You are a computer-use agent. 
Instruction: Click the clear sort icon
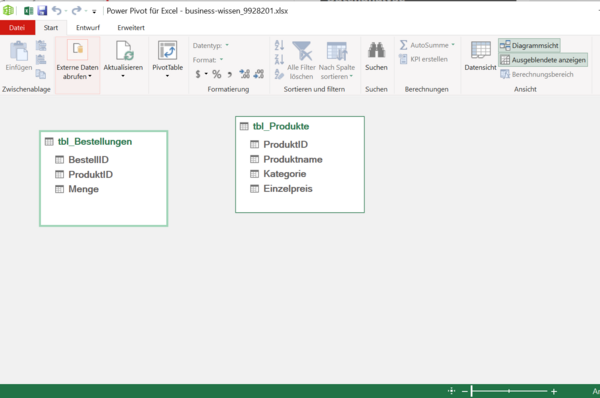point(279,74)
